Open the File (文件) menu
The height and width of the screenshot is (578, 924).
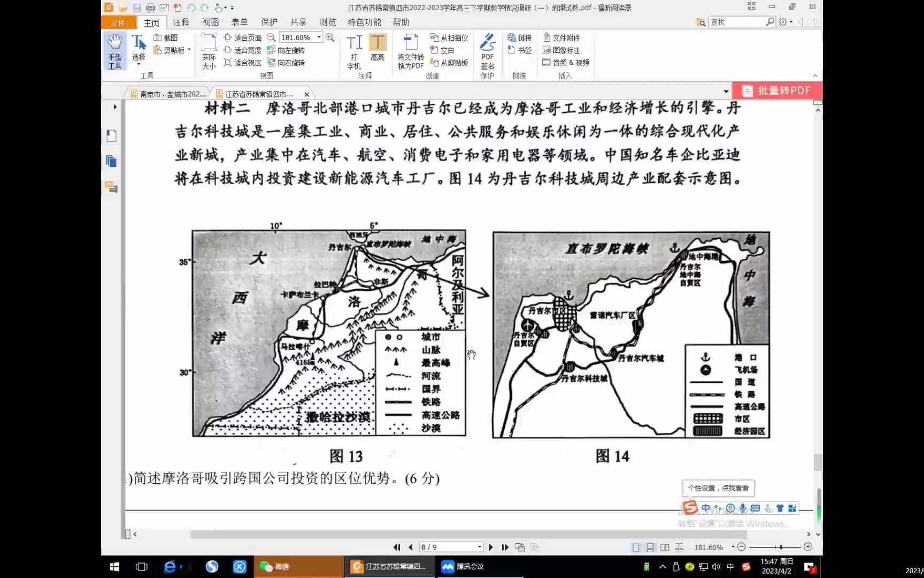[x=118, y=22]
